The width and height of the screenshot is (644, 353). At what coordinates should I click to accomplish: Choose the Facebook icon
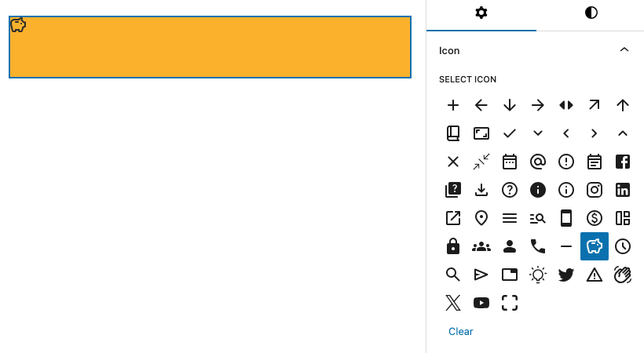point(623,162)
